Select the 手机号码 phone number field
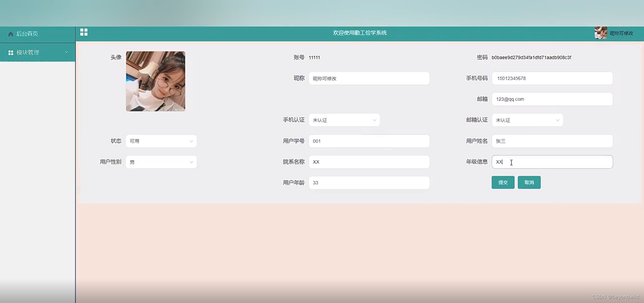 pyautogui.click(x=552, y=78)
